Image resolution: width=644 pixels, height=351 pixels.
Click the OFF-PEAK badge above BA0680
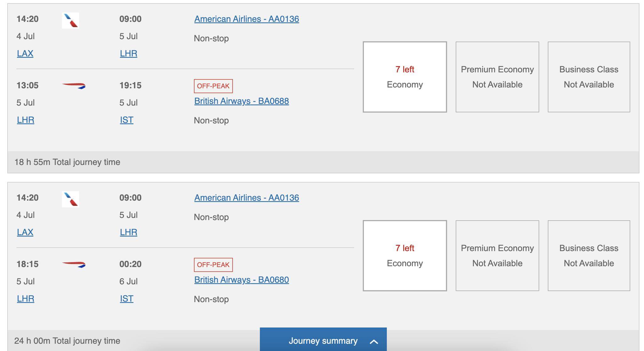pos(213,265)
